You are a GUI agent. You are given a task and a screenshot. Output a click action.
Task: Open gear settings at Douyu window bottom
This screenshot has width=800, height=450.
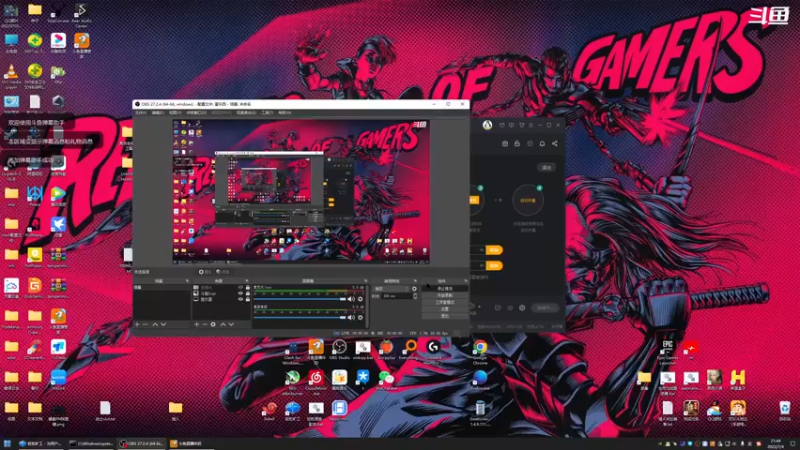coord(522,308)
